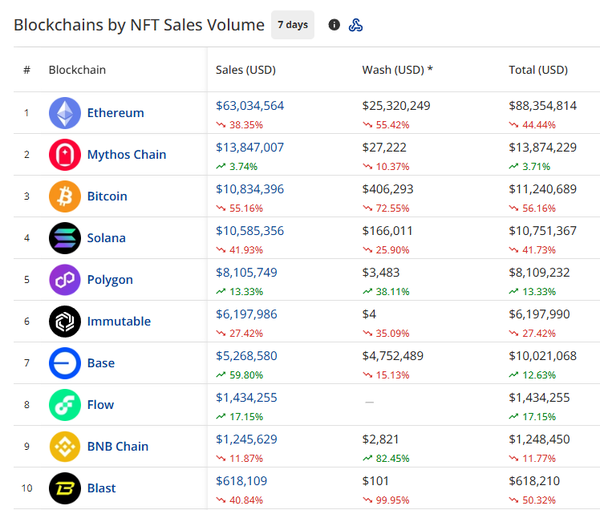Open the Mythos Chain blockchain link
600x510 pixels.
126,155
